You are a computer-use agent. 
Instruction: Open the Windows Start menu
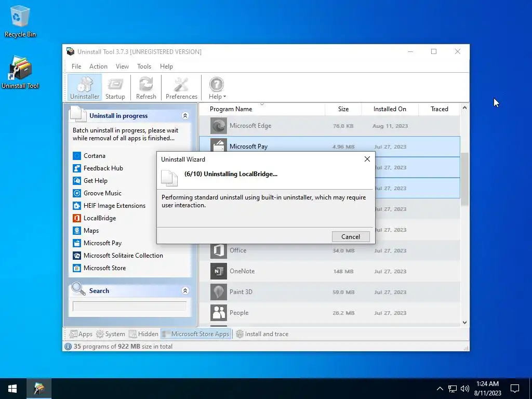click(12, 389)
